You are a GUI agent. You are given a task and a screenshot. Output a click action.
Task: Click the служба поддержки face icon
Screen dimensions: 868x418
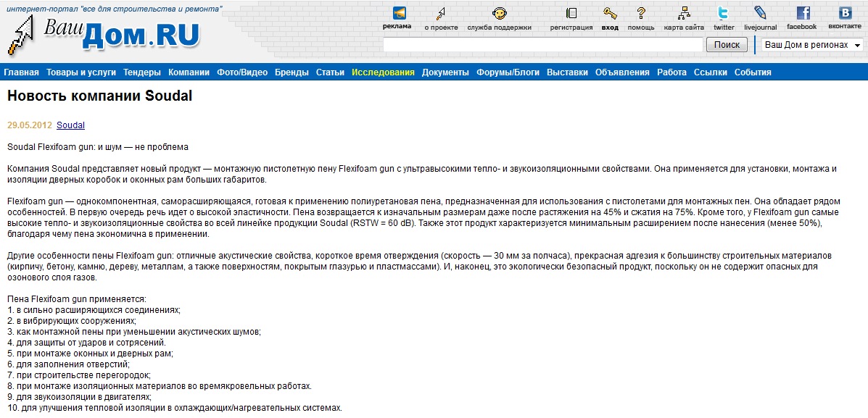coord(500,13)
